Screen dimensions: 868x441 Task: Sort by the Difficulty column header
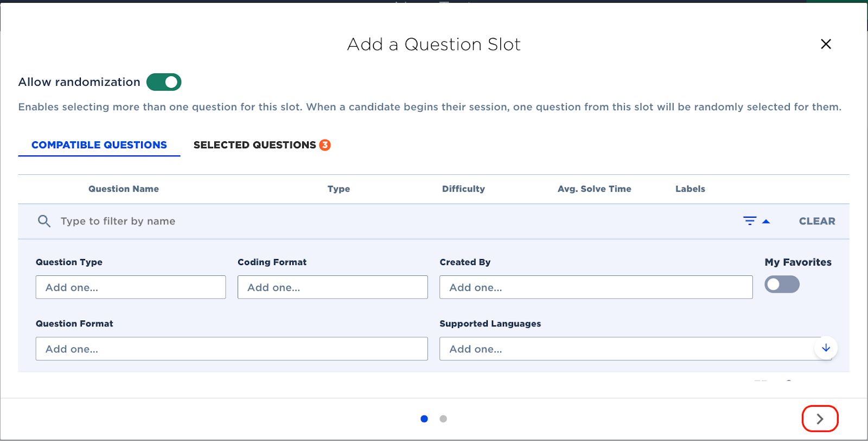pyautogui.click(x=463, y=189)
